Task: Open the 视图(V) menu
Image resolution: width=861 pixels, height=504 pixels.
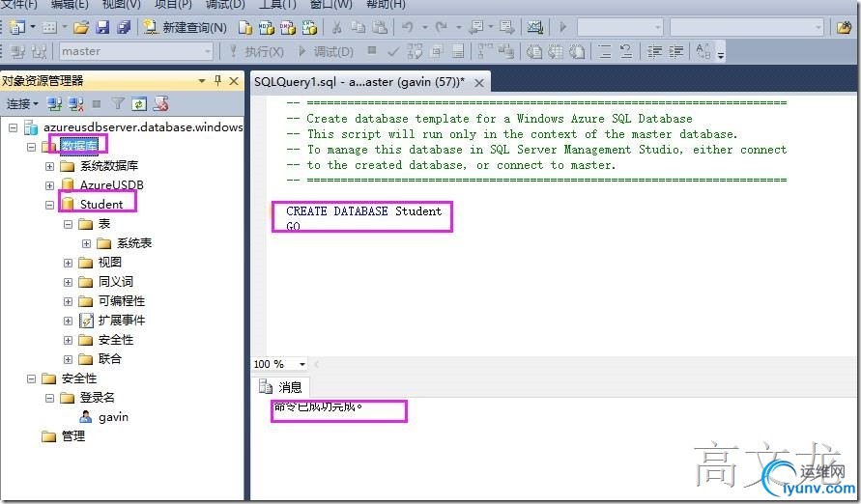Action: (122, 5)
